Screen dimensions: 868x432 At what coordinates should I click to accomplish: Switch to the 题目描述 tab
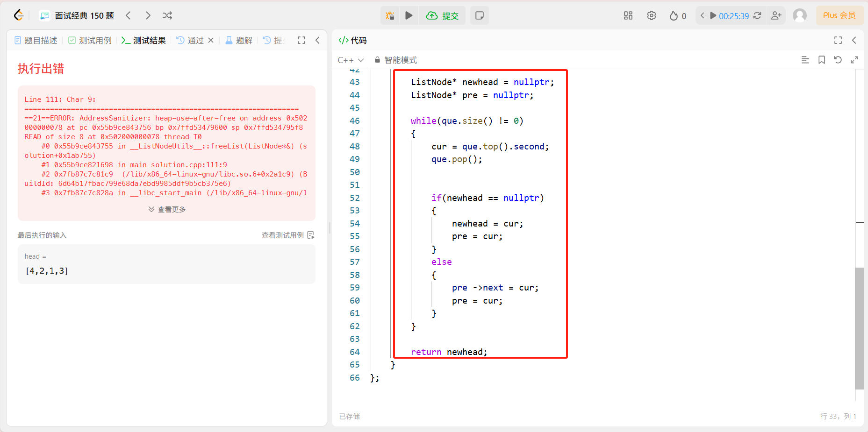click(36, 40)
